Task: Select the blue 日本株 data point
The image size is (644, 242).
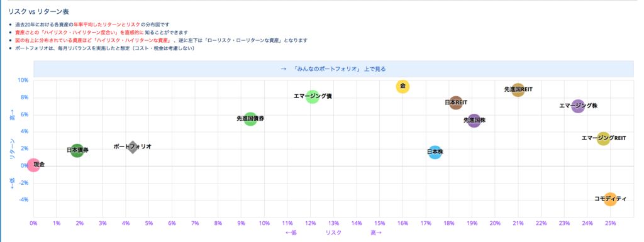Action: click(x=435, y=152)
